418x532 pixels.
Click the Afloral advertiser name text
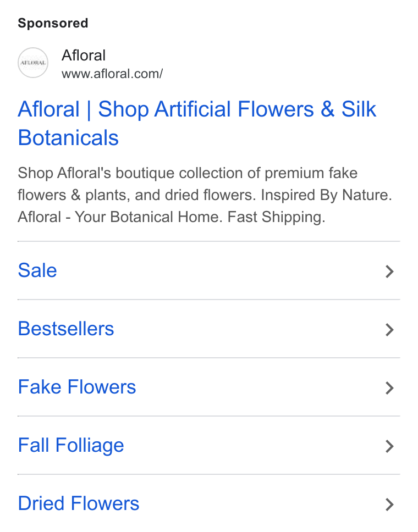pyautogui.click(x=84, y=56)
